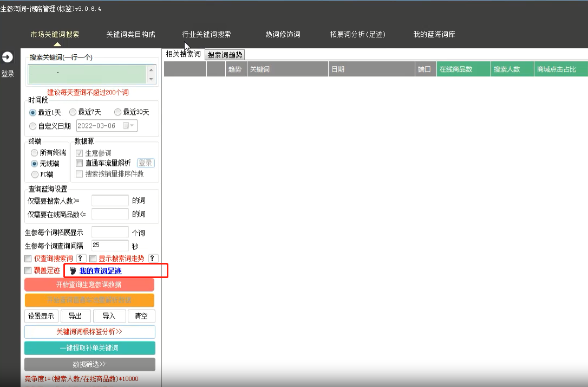Switch to 关键词类目构成 tab

130,35
